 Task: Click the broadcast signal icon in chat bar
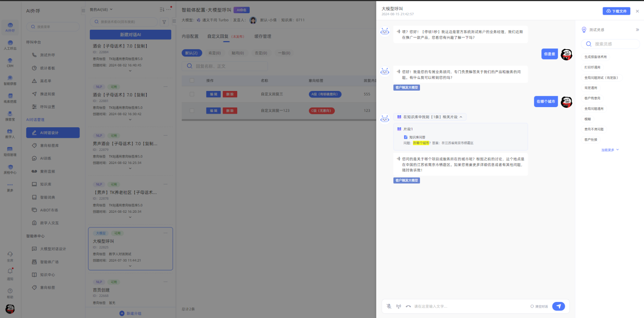tap(398, 306)
